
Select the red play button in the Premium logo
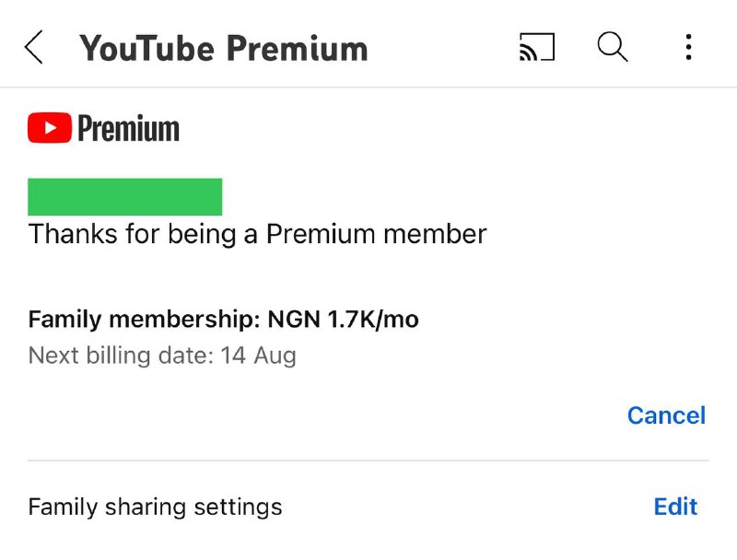(49, 127)
